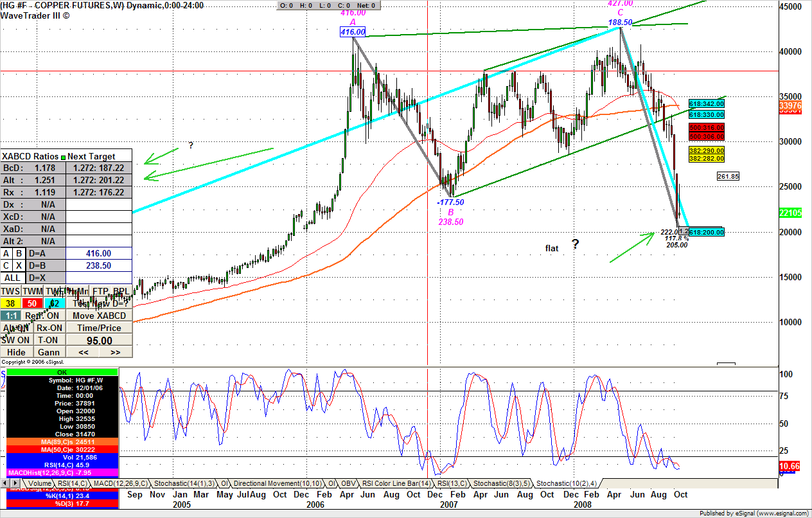
Task: Click the 238.50 value in D=B row
Action: coord(99,265)
